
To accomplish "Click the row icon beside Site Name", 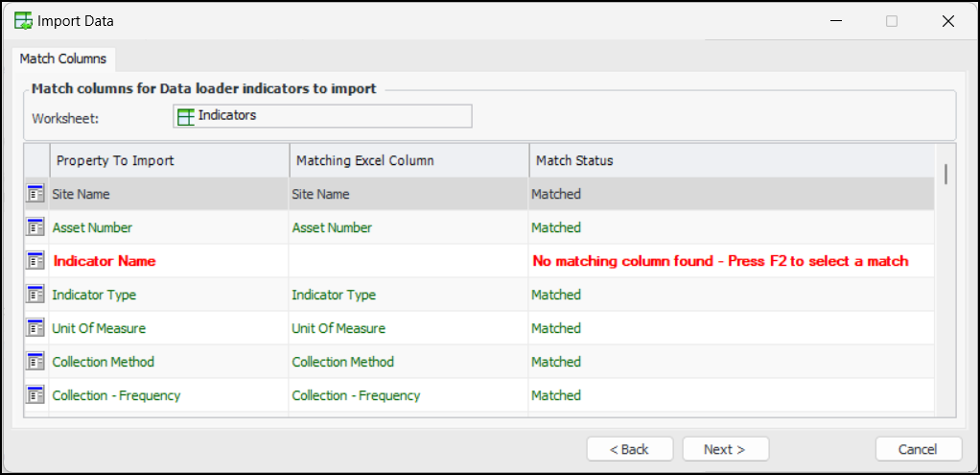I will (x=35, y=194).
